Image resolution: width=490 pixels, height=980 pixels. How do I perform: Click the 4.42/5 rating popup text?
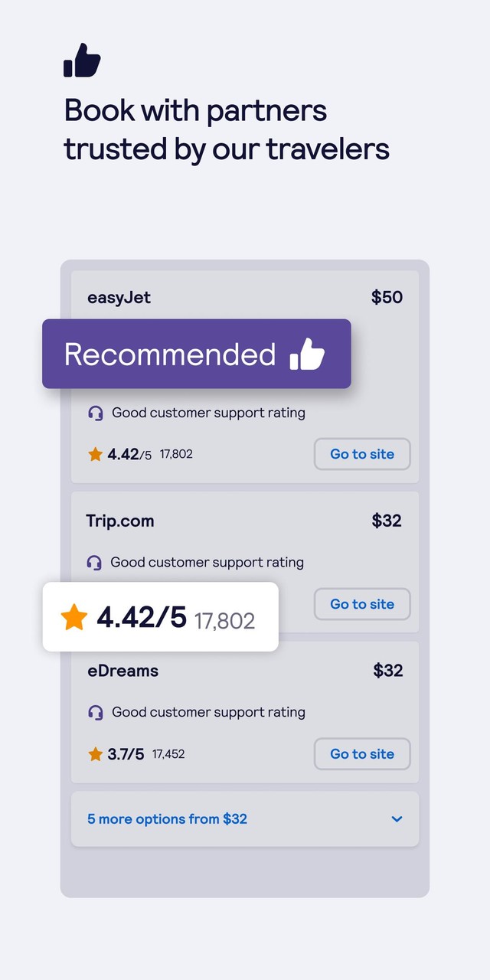click(142, 617)
